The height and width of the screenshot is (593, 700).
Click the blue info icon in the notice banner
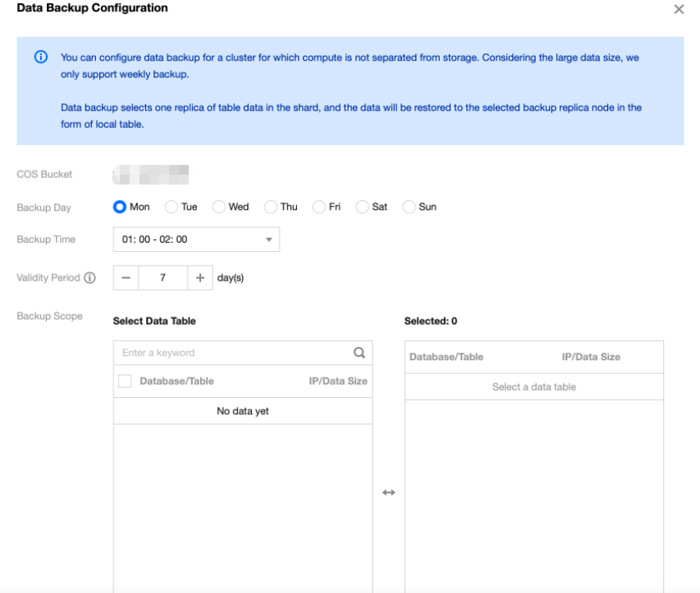pyautogui.click(x=40, y=57)
